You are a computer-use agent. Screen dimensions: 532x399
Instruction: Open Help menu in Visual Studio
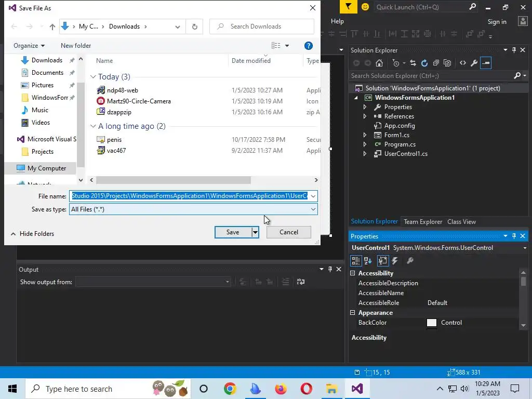click(337, 21)
